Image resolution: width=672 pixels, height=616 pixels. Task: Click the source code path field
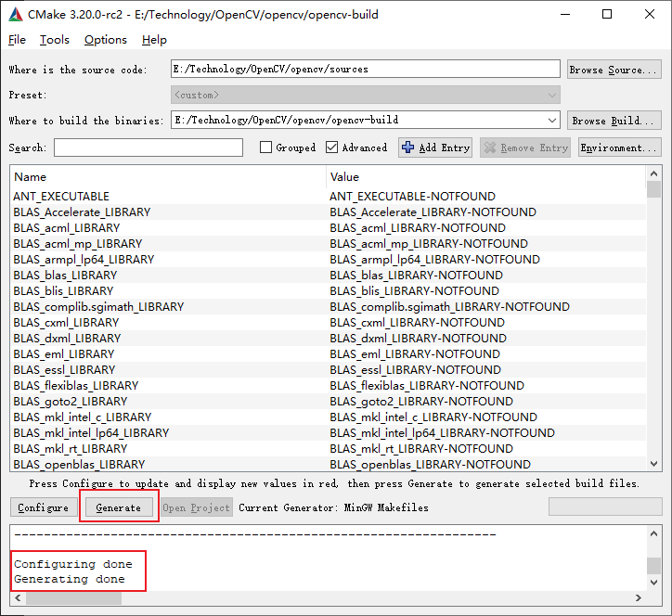(366, 69)
